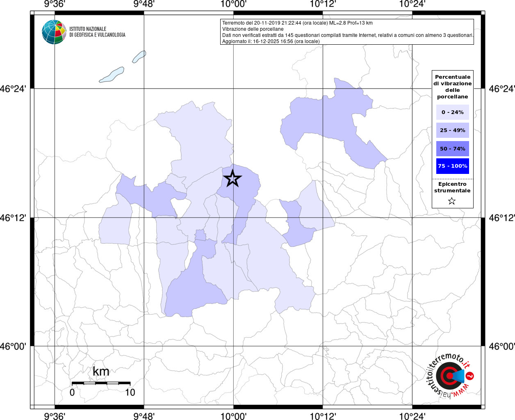Click the 'Epicentro strumentale' legend label
The height and width of the screenshot is (420, 515).
452,187
